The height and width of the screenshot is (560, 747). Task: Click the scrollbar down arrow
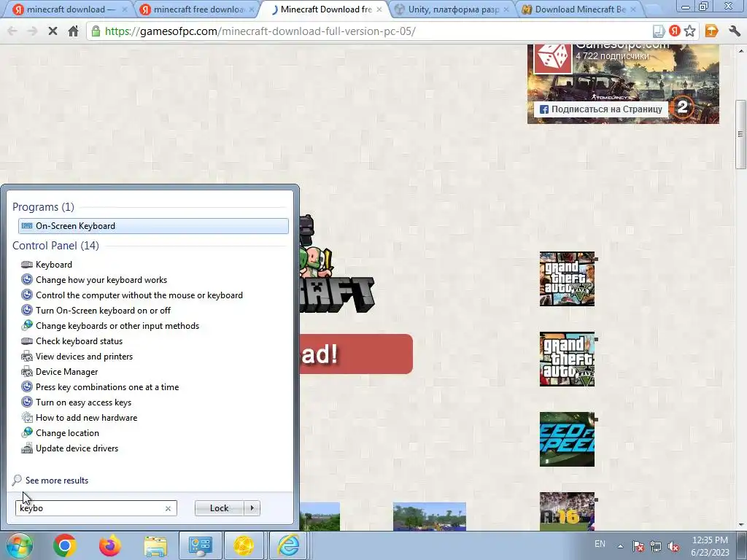pyautogui.click(x=740, y=525)
